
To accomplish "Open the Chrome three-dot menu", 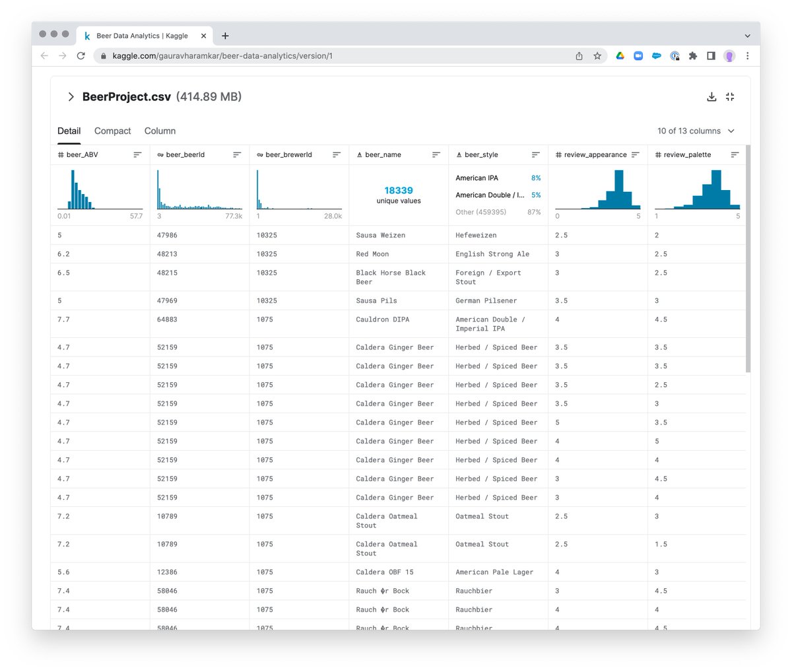I will pyautogui.click(x=747, y=56).
